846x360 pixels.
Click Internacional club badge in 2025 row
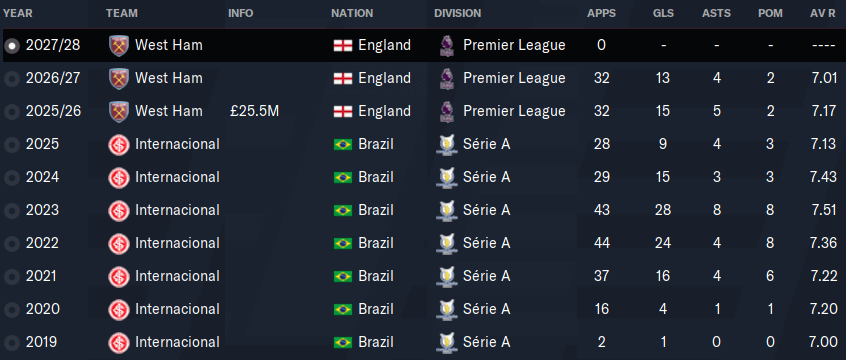click(x=118, y=145)
